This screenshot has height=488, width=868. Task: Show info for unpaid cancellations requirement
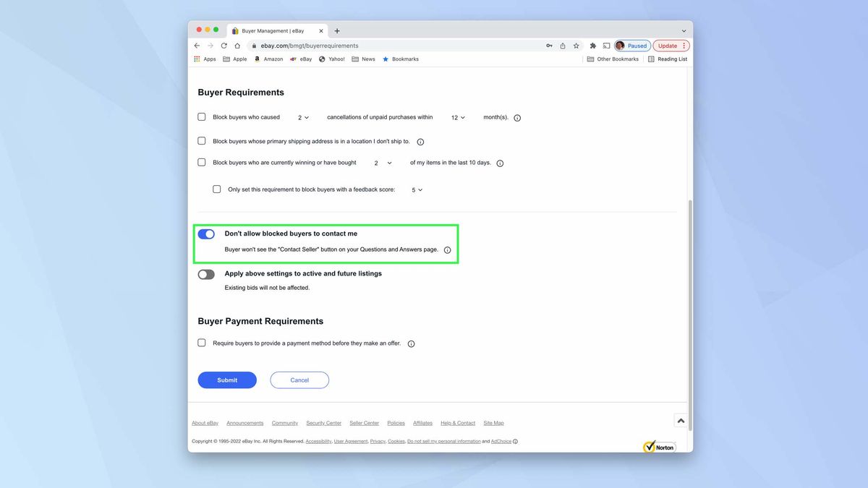tap(517, 118)
